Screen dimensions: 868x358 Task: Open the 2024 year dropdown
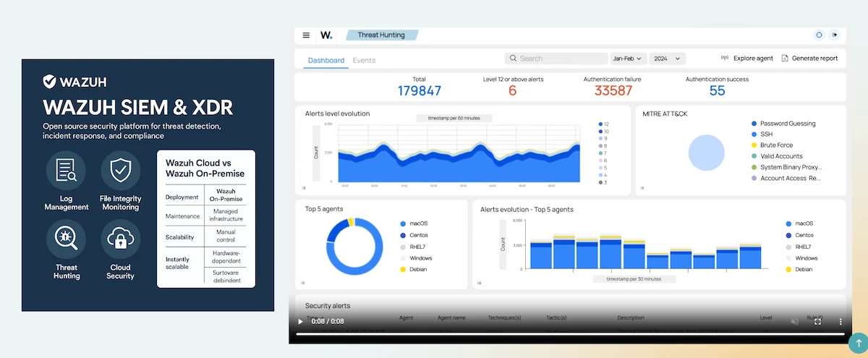(x=667, y=59)
